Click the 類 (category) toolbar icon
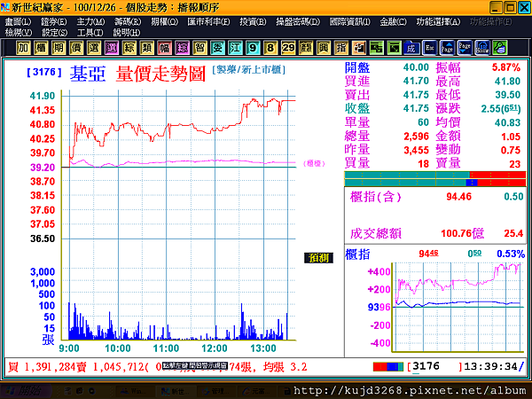This screenshot has height=399, width=532. click(146, 48)
